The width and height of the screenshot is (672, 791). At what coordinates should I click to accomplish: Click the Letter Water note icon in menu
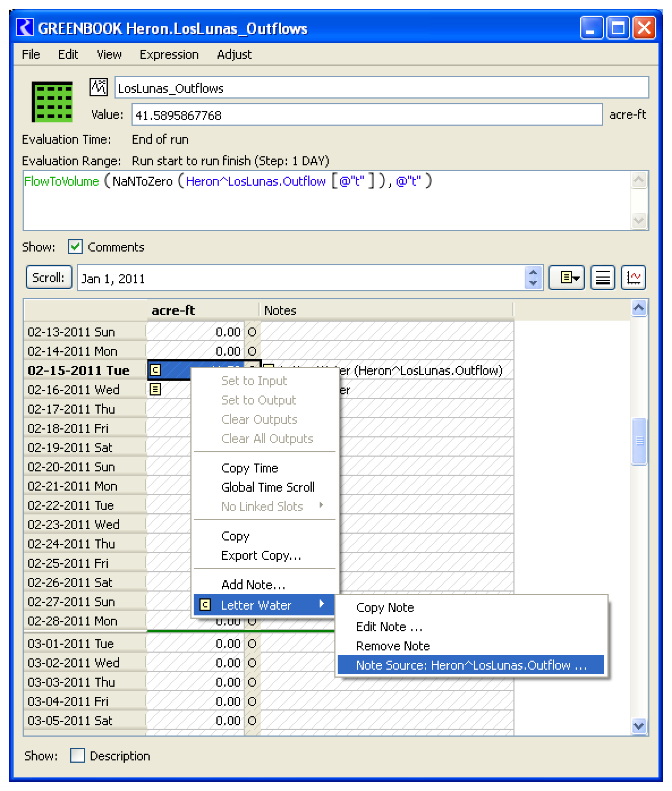[x=205, y=605]
